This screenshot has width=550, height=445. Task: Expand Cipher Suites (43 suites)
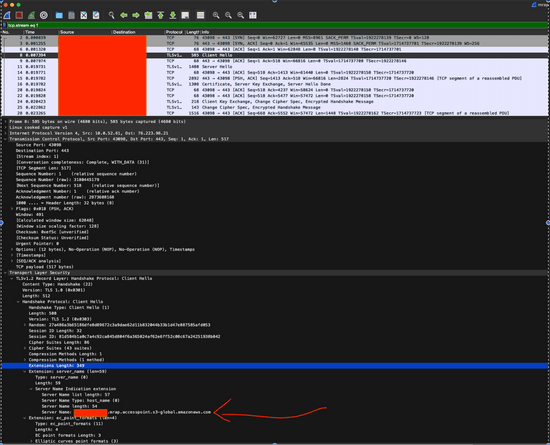coord(25,348)
